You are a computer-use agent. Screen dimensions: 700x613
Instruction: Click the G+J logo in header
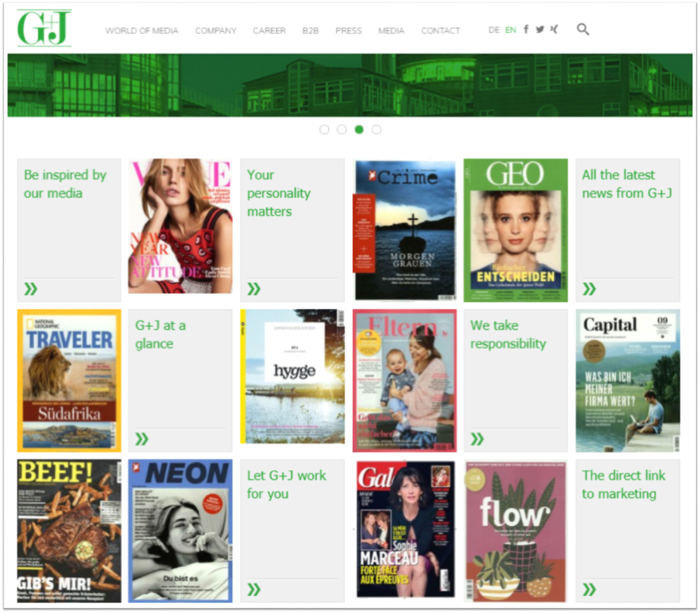click(x=44, y=28)
